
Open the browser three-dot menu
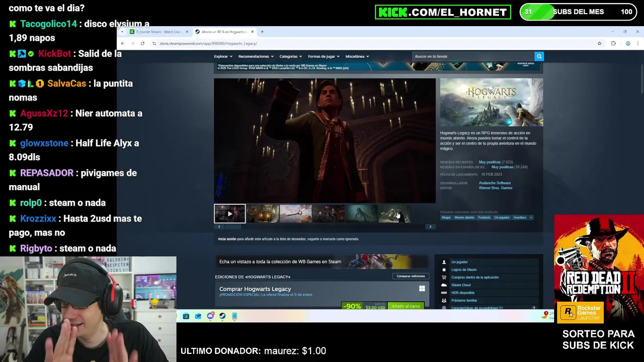(x=638, y=44)
